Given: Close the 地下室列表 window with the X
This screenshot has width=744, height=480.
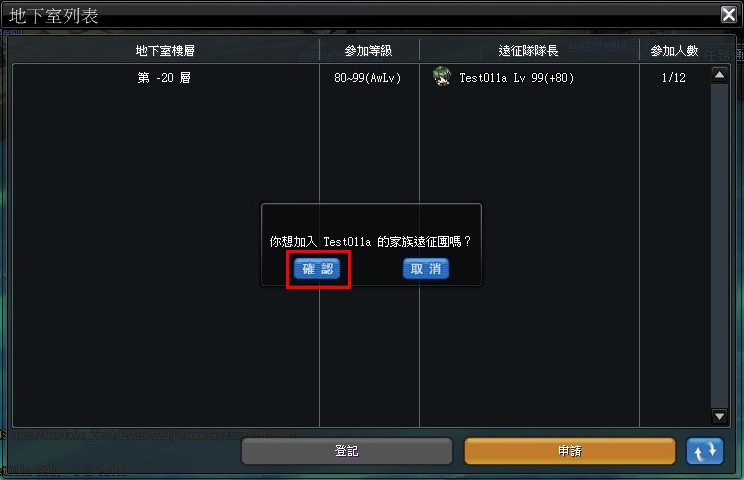Looking at the screenshot, I should (729, 14).
